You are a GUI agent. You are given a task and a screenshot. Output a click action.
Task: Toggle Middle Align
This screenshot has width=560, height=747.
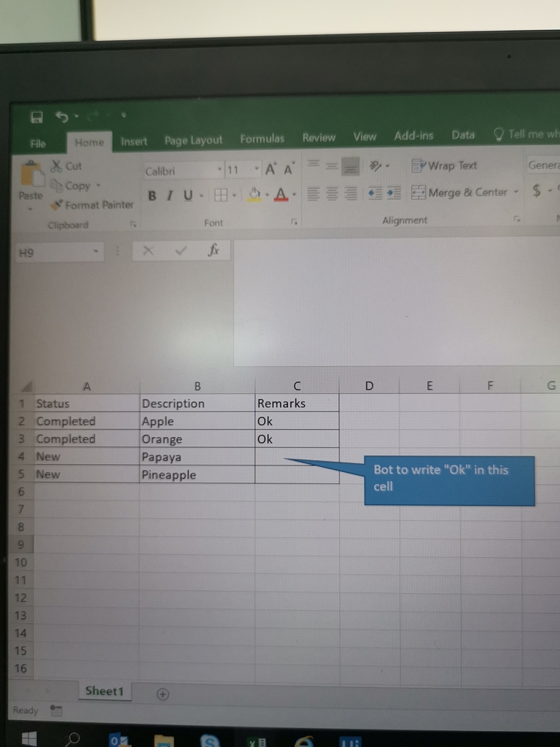(x=332, y=166)
